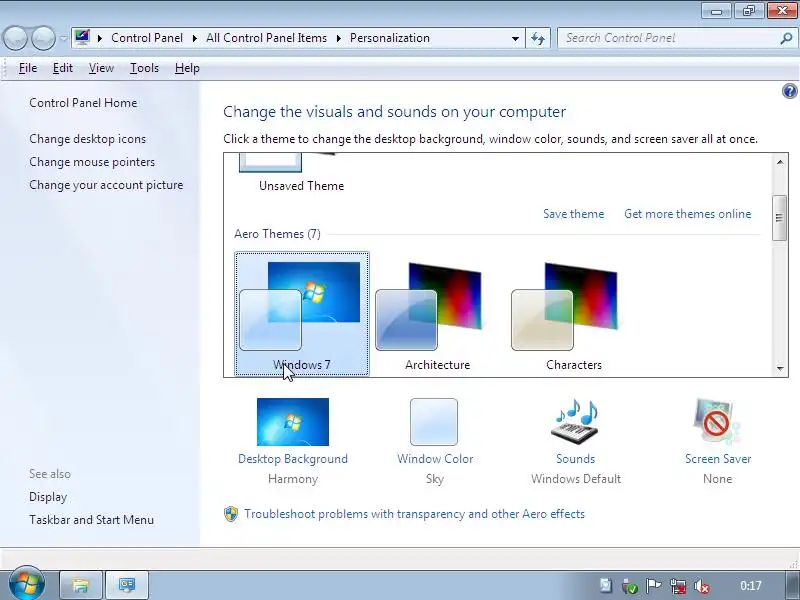
Task: Open the Edit menu
Action: click(x=63, y=68)
